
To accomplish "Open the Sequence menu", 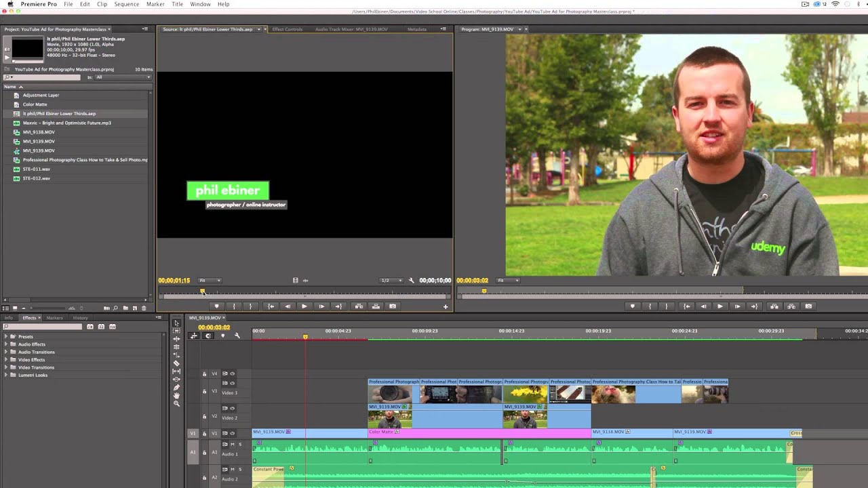I will click(127, 4).
